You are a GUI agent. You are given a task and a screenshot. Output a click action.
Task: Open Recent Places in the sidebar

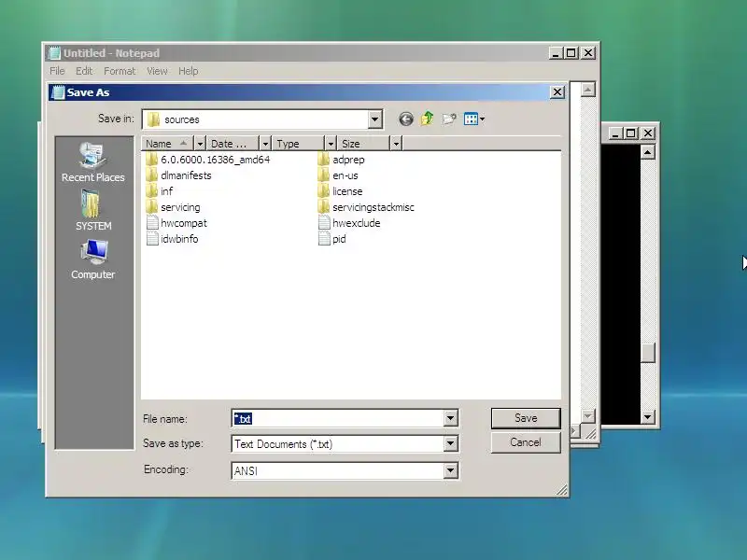(92, 161)
